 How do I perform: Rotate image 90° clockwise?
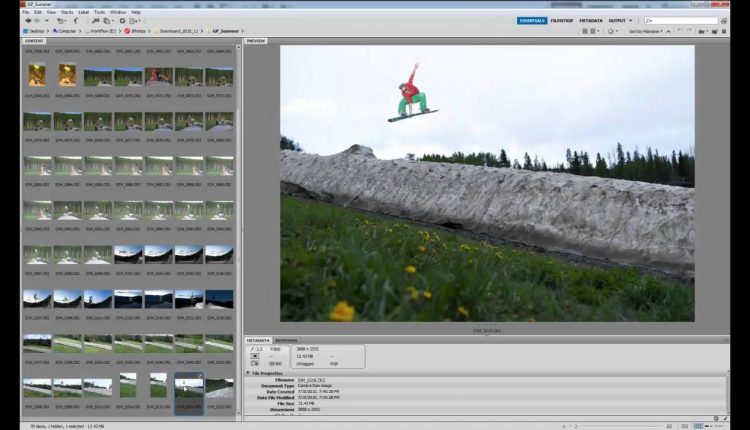(x=689, y=31)
